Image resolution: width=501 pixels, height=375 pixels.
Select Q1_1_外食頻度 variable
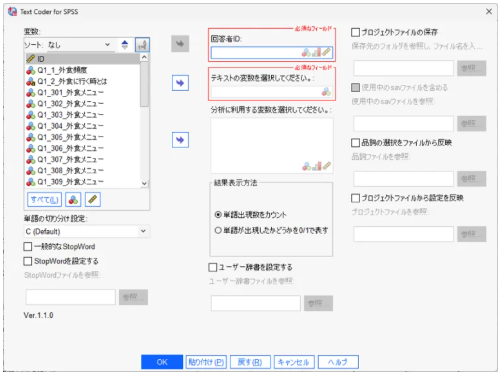pos(83,70)
